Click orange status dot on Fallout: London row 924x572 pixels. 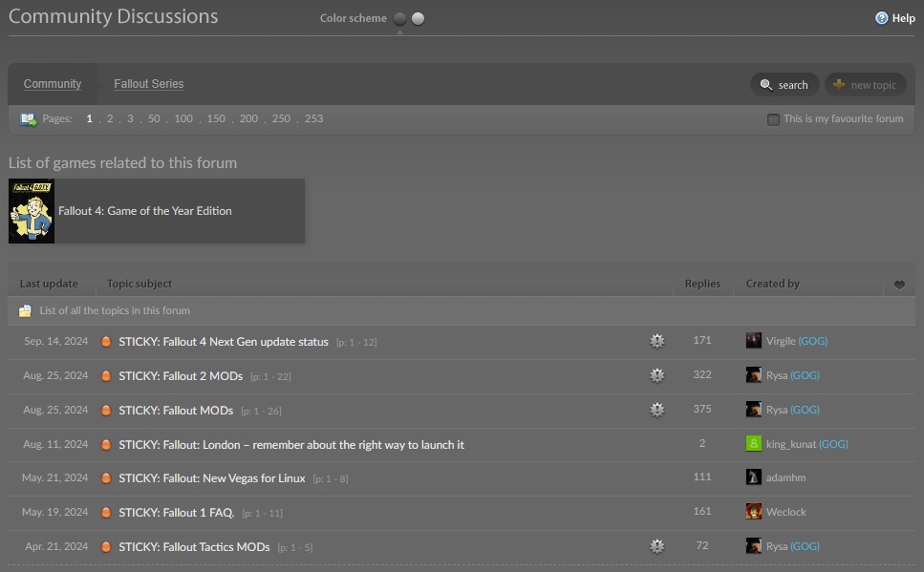tap(106, 445)
